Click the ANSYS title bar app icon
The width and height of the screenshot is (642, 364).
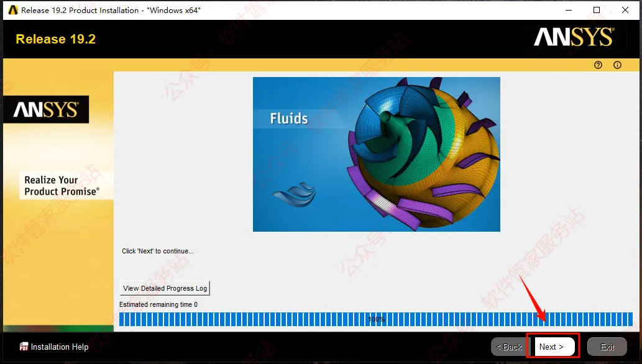[13, 10]
